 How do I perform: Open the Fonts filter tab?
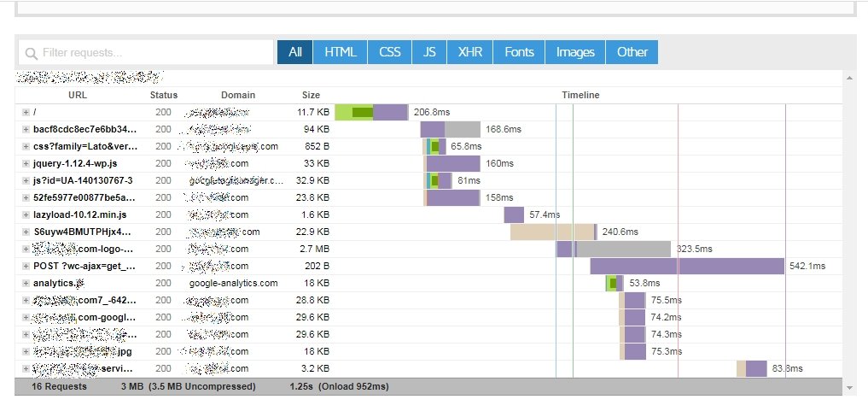point(519,52)
